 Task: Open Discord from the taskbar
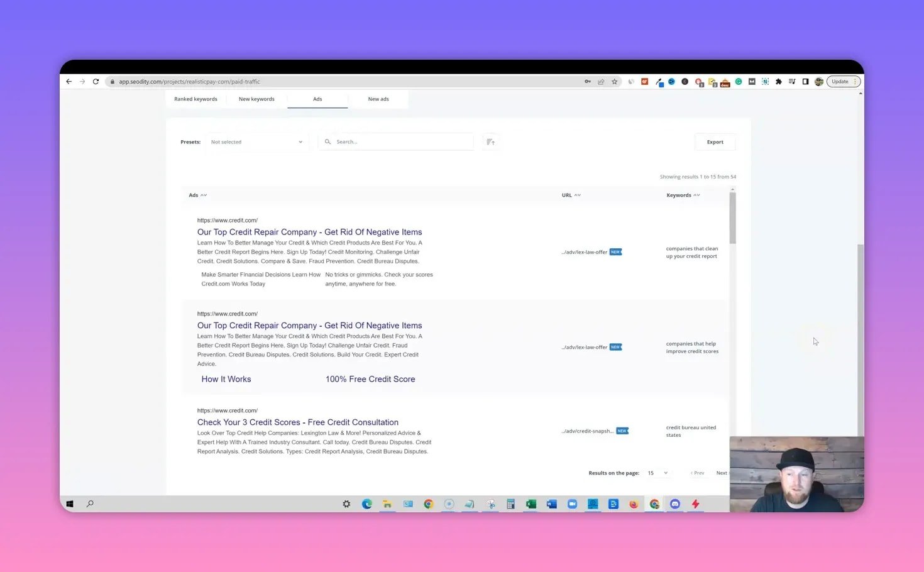pyautogui.click(x=674, y=503)
